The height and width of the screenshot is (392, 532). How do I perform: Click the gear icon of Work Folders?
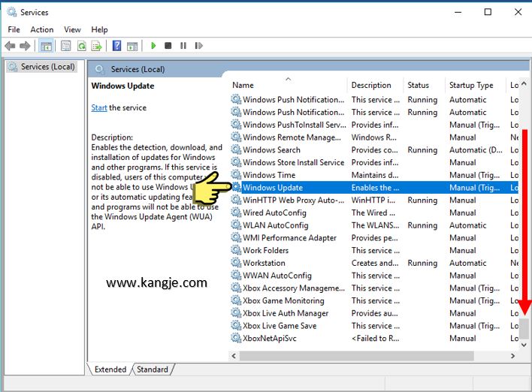coord(236,250)
